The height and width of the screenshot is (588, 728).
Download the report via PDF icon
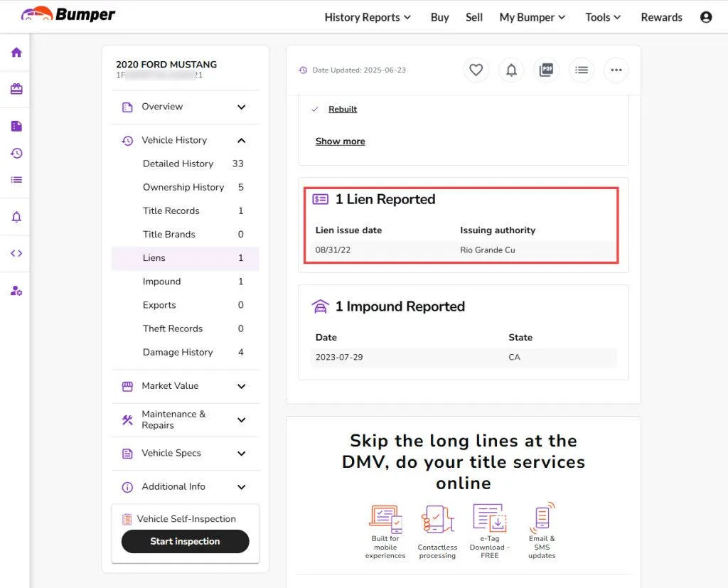(x=546, y=70)
